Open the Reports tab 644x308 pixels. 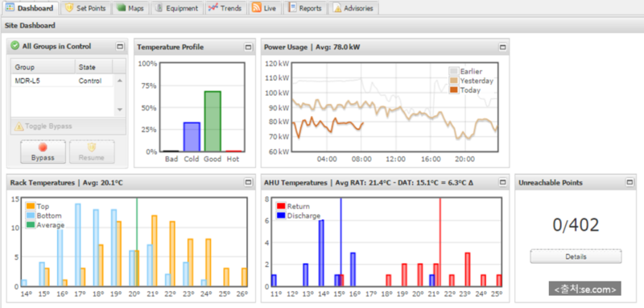point(305,8)
